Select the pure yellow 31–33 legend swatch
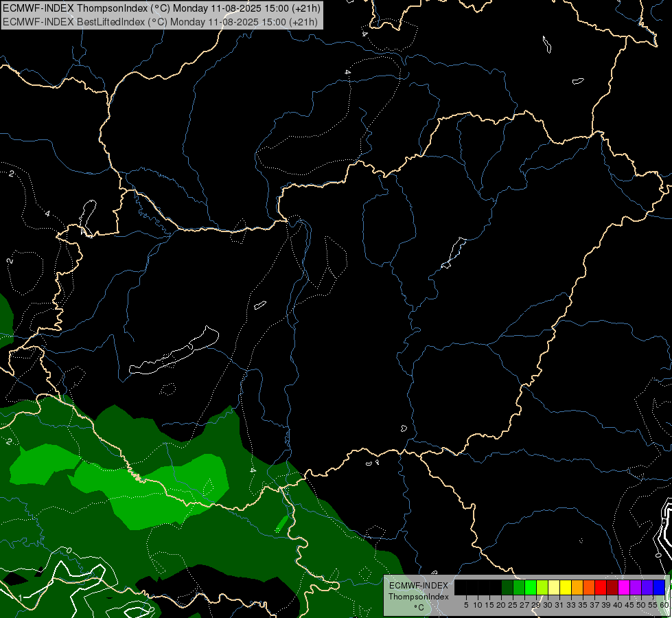Screen dimensions: 672x618 [566, 587]
